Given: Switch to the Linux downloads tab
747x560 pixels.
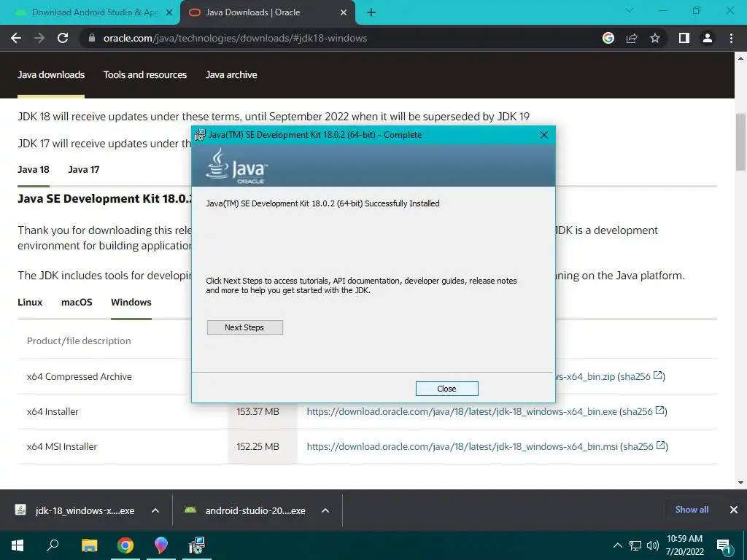Looking at the screenshot, I should tap(30, 303).
